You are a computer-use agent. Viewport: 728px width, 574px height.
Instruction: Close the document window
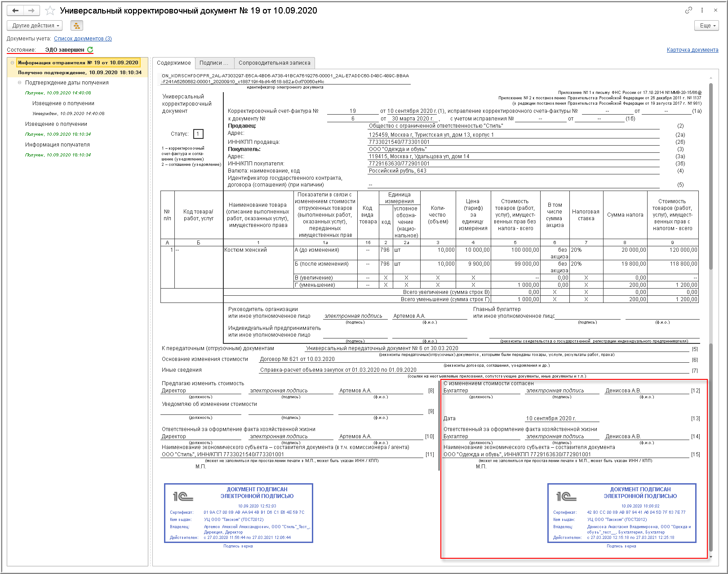click(x=715, y=10)
